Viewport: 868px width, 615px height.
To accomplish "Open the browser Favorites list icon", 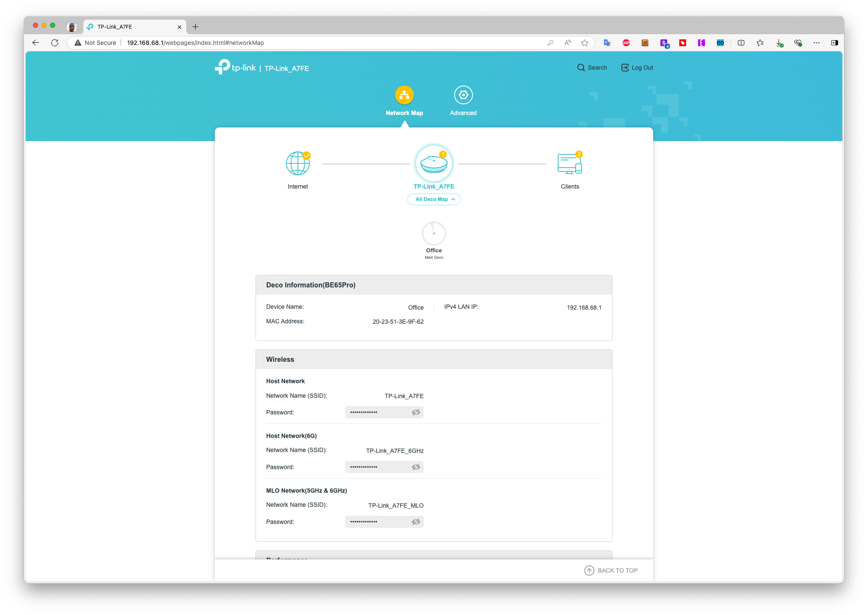I will click(760, 43).
